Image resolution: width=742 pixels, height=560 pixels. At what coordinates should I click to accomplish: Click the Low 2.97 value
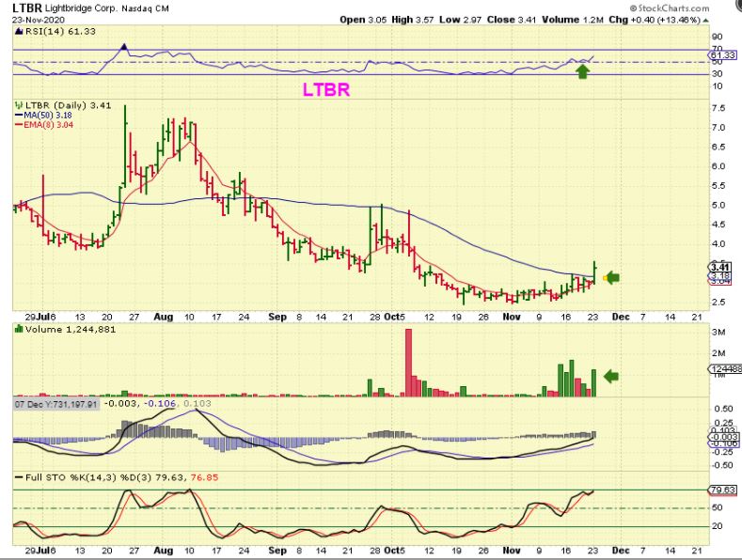pos(461,20)
